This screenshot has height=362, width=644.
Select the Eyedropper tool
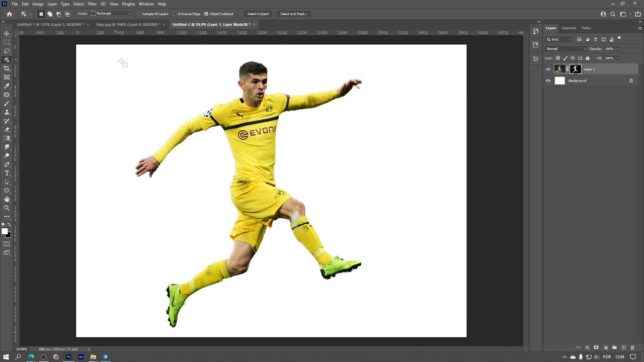(x=7, y=86)
